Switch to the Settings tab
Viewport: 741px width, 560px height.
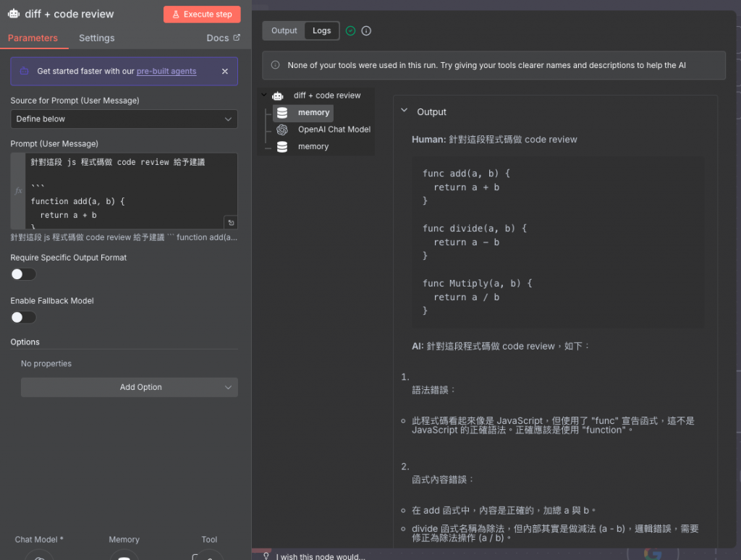[x=96, y=38]
